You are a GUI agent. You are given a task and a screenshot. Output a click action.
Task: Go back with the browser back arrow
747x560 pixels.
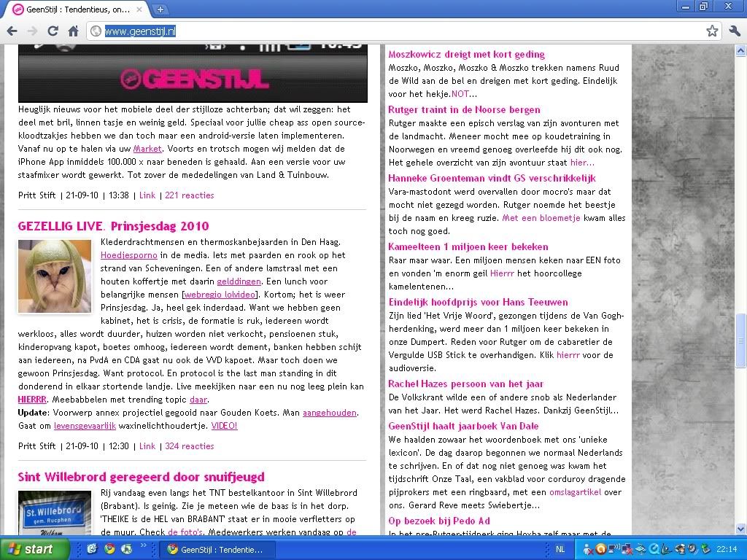(12, 31)
